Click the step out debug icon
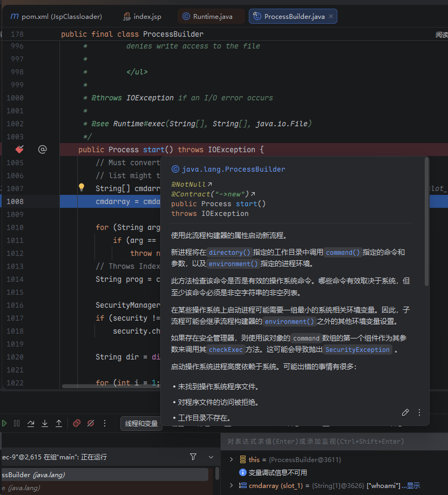448x495 pixels. tap(59, 423)
